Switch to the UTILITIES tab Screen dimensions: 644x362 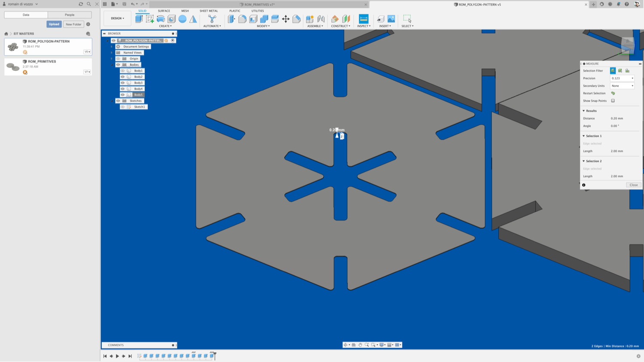click(258, 11)
